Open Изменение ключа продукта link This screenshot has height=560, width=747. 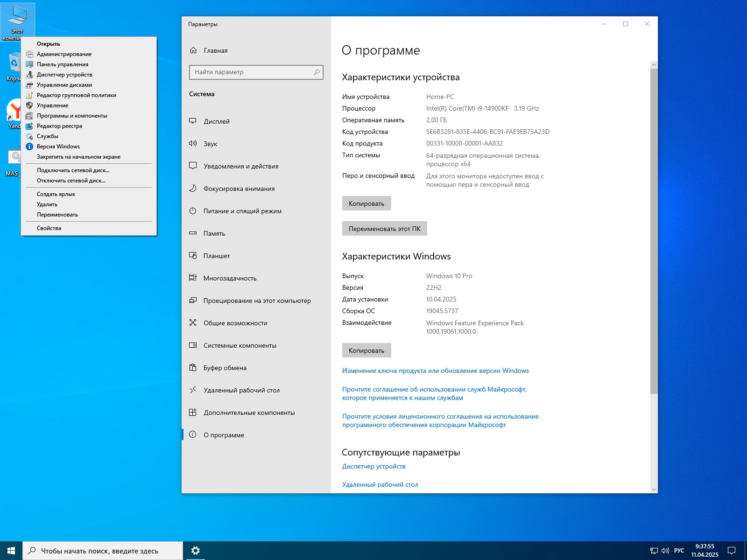pyautogui.click(x=436, y=371)
